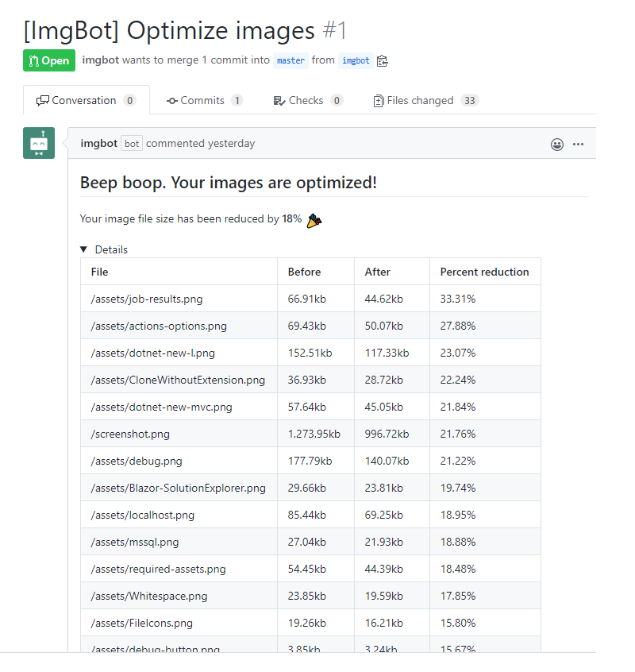Switch to the Commits tab
This screenshot has width=635, height=672.
click(205, 100)
